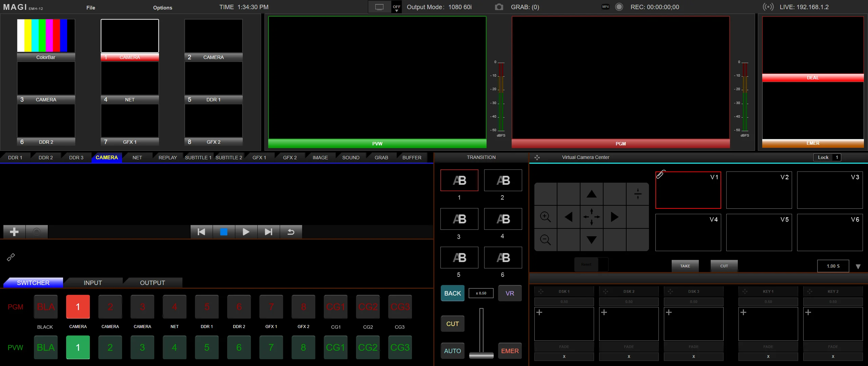
Task: Toggle the BACK transition button
Action: click(452, 293)
